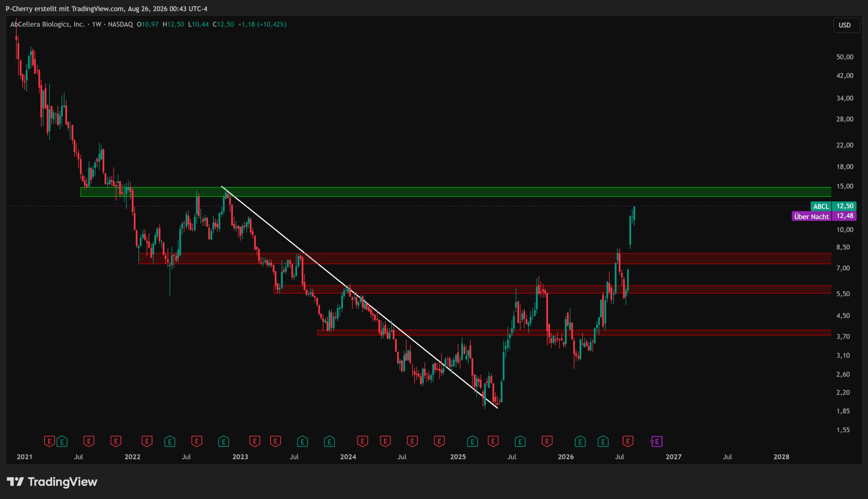Click the high value H12,50
This screenshot has width=868, height=499.
point(173,24)
